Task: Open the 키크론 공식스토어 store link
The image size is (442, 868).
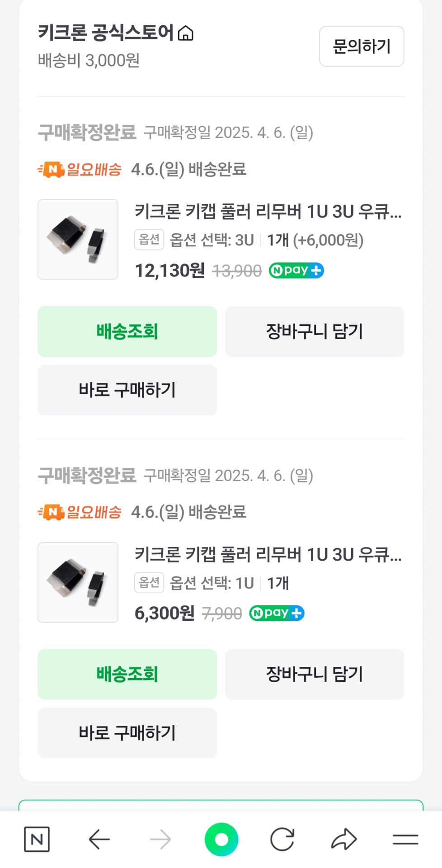Action: pos(105,33)
